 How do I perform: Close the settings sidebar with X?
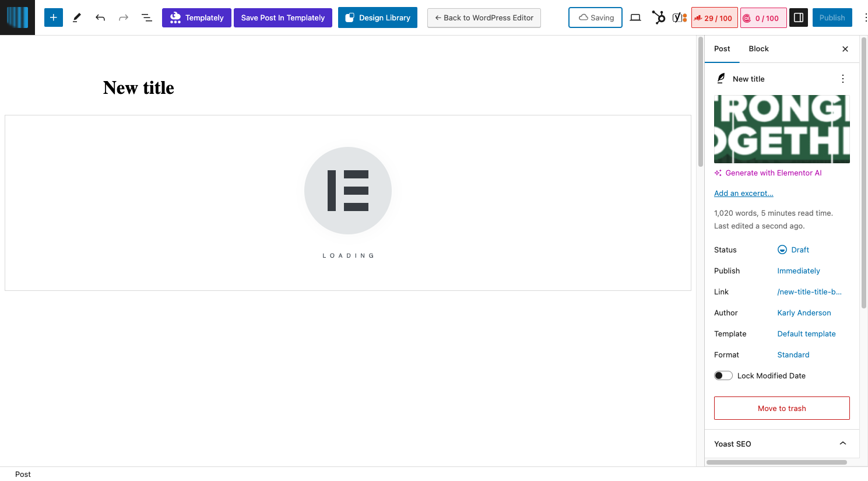845,49
